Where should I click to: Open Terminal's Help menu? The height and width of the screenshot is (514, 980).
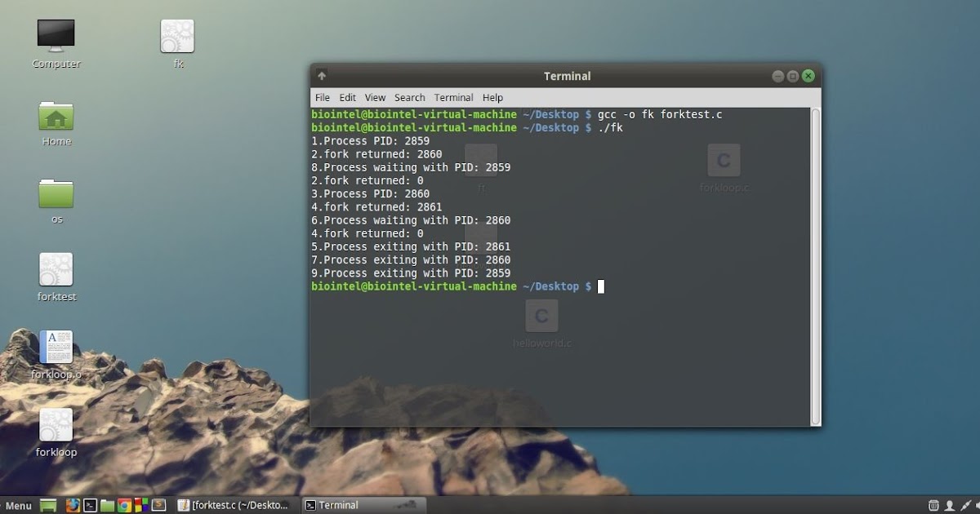click(492, 97)
